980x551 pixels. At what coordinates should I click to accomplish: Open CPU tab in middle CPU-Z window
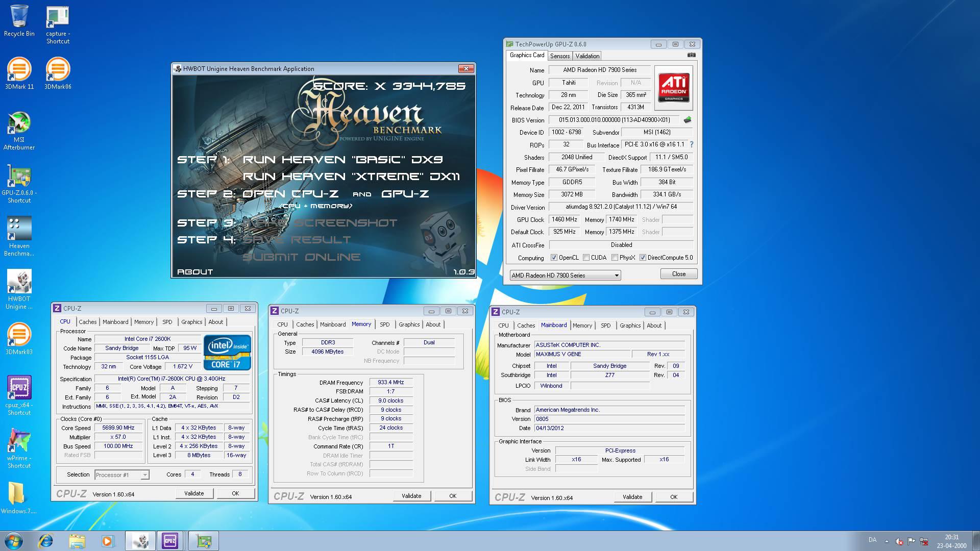tap(283, 324)
